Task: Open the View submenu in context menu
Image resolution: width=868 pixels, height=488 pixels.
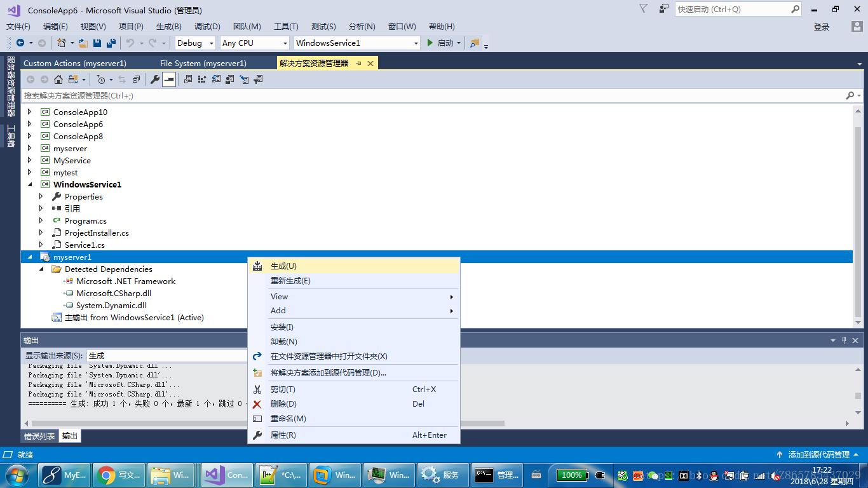Action: pos(353,296)
